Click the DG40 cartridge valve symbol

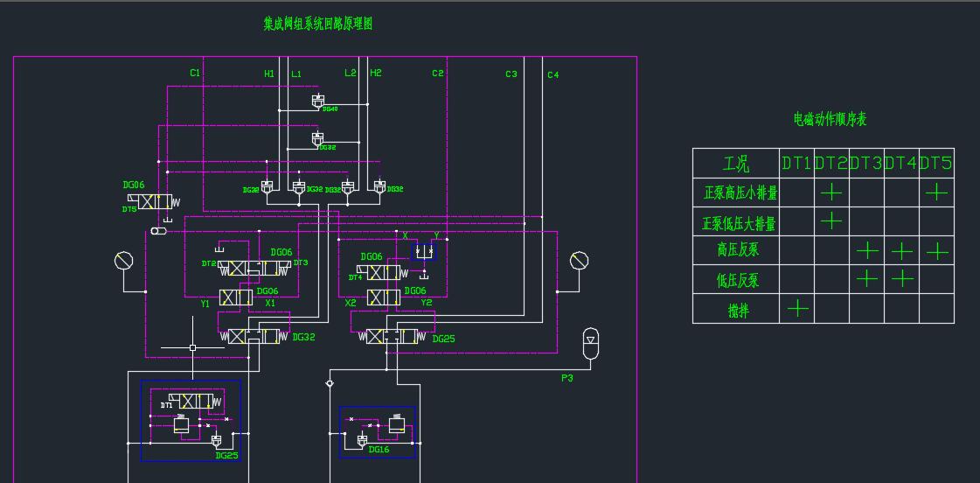[x=318, y=101]
